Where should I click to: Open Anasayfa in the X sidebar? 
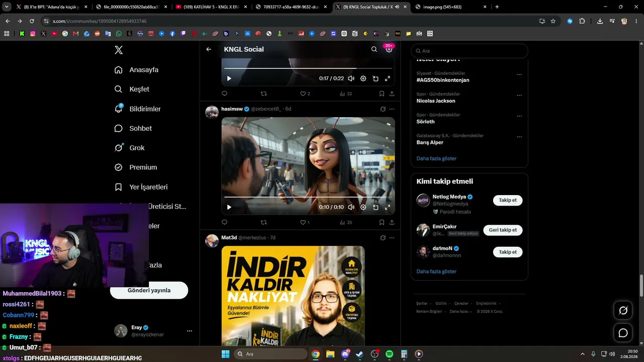click(x=136, y=70)
